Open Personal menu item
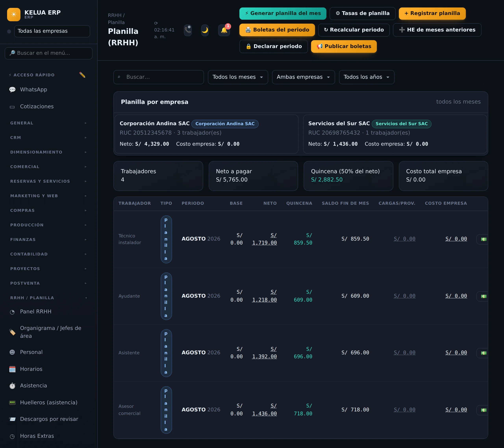The width and height of the screenshot is (504, 448). click(48, 352)
